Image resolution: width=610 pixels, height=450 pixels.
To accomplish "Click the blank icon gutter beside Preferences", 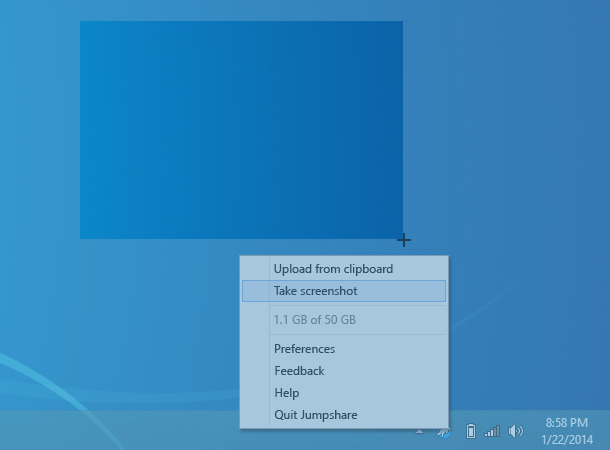I will [x=255, y=349].
